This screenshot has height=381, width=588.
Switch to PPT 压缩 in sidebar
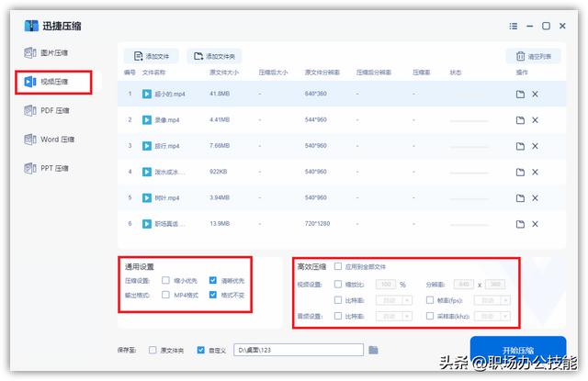[x=47, y=168]
